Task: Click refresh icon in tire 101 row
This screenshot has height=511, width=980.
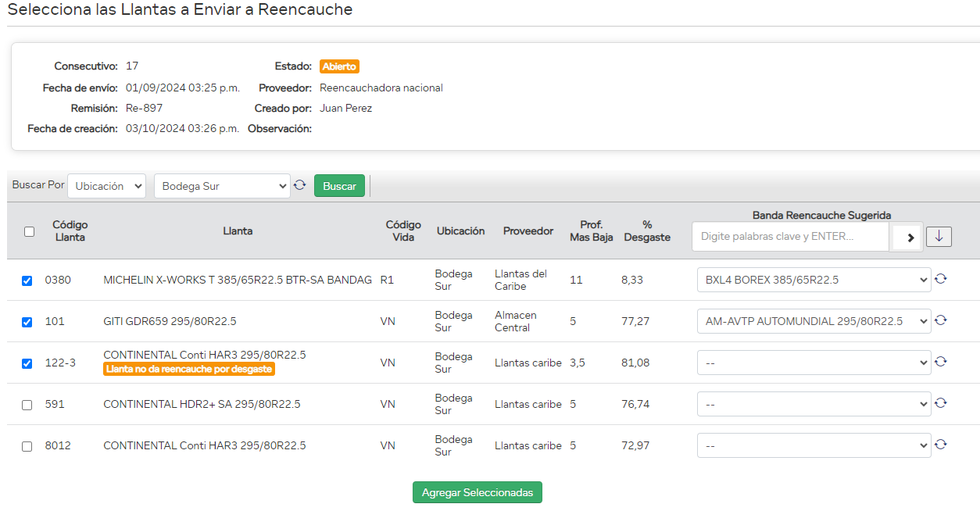Action: coord(941,320)
